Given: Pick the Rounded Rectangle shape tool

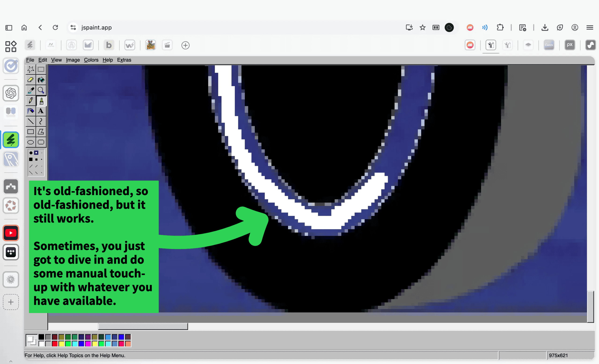Looking at the screenshot, I should coord(41,142).
